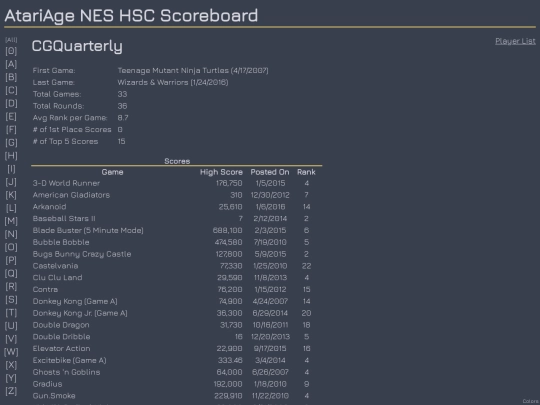This screenshot has width=540, height=405.
Task: Filter players by letter [E]
Action: pos(11,116)
